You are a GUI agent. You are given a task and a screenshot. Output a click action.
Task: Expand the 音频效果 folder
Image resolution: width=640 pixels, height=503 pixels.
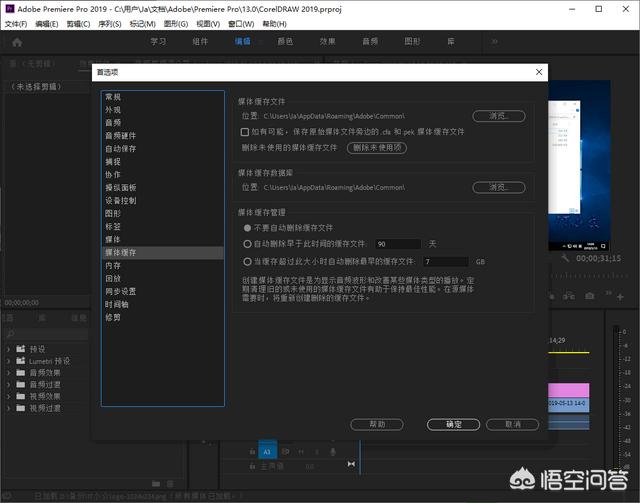tap(9, 373)
